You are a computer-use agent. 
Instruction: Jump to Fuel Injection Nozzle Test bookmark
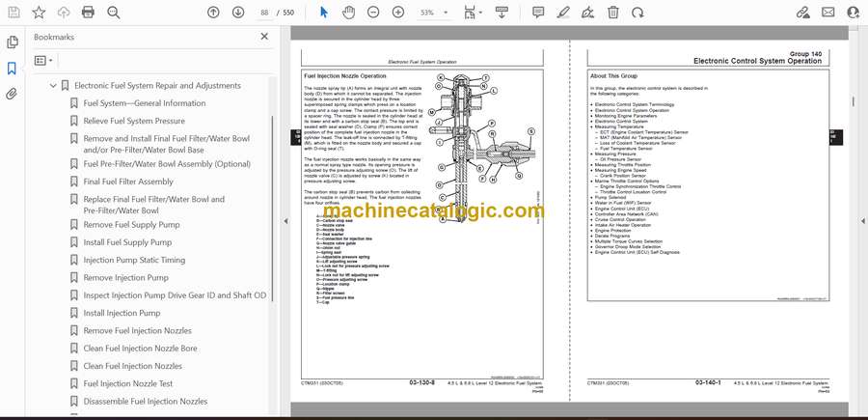point(128,383)
